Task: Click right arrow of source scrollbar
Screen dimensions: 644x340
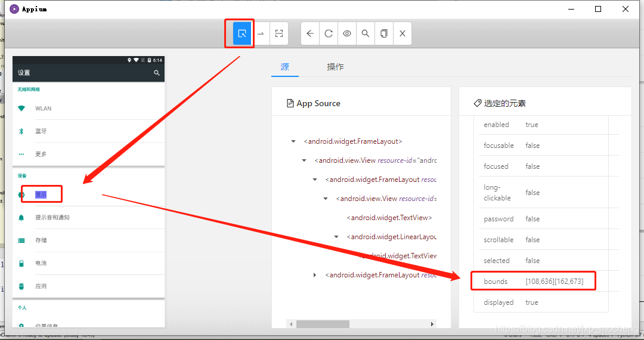Action: pyautogui.click(x=432, y=324)
